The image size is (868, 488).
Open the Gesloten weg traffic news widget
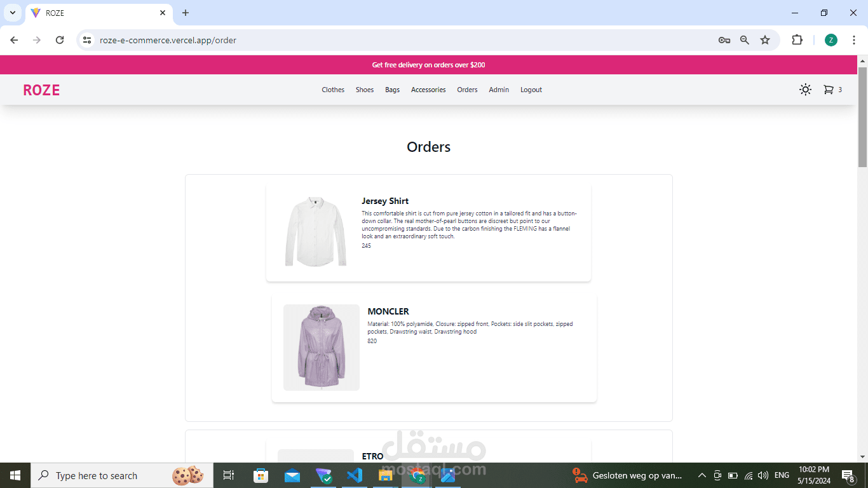[x=627, y=475]
